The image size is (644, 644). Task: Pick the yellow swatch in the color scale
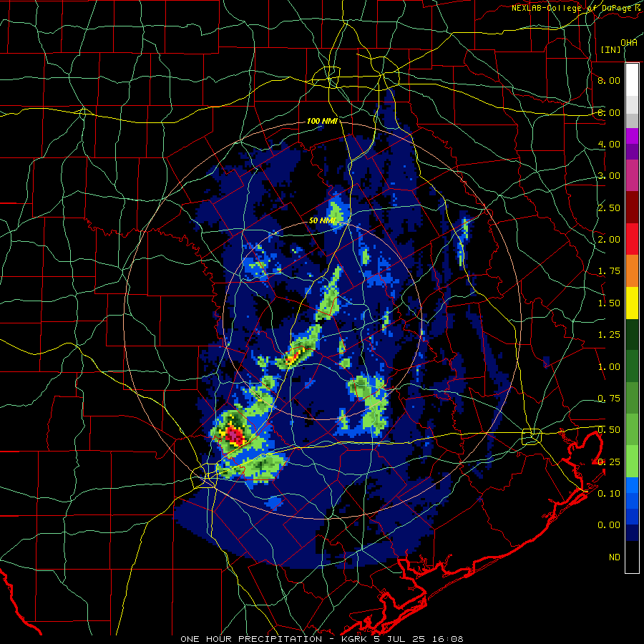click(632, 303)
